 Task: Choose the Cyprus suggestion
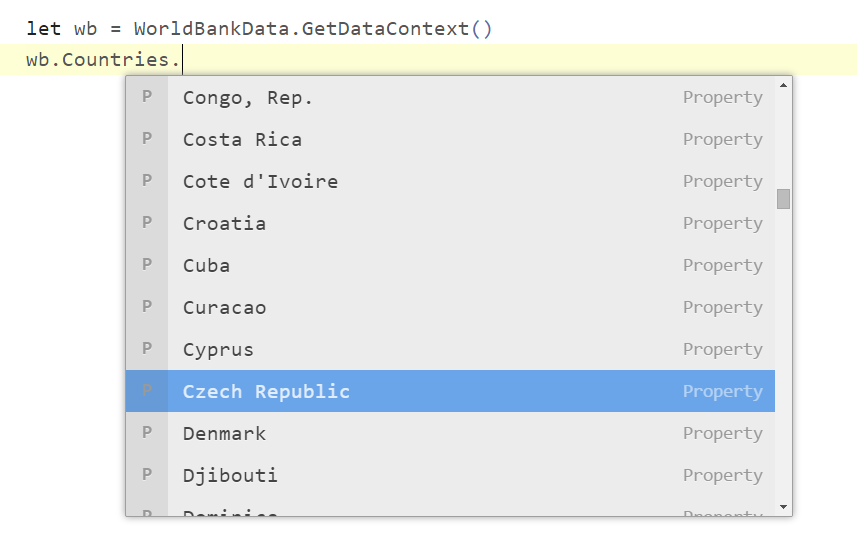pos(450,349)
